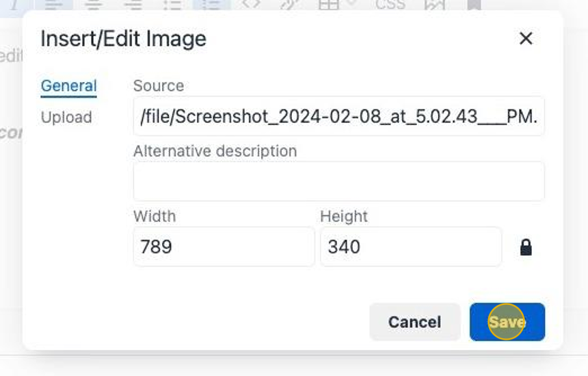Select the align right toolbar icon
Viewport: 588px width, 376px height.
[133, 4]
